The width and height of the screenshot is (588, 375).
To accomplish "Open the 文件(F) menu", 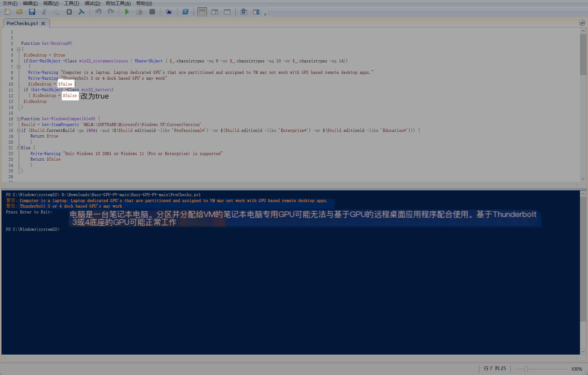I will coord(10,3).
